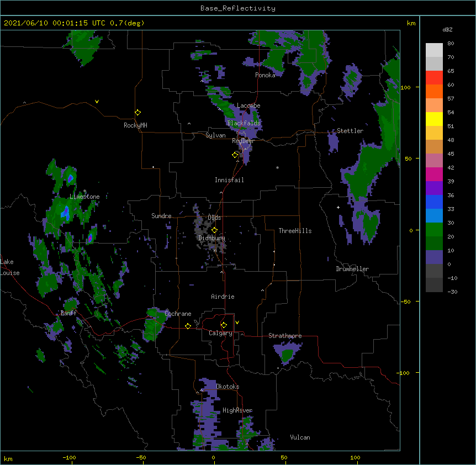Click the -100 tick on bottom axis

tap(69, 458)
